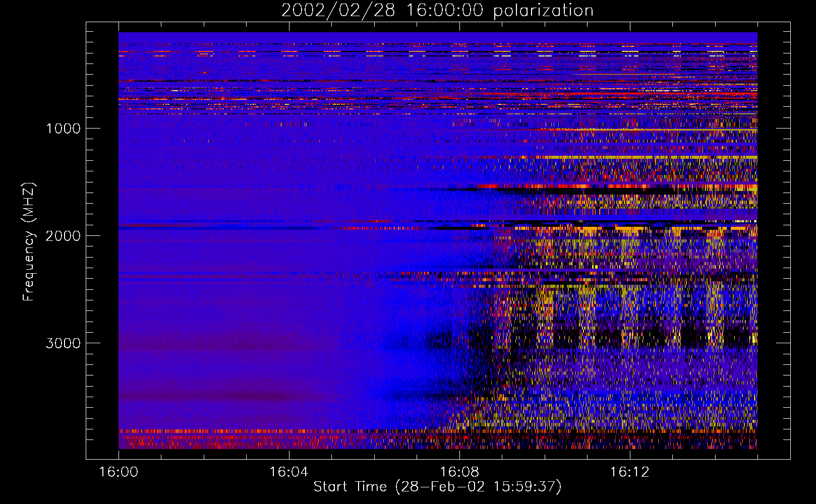Viewport: 816px width, 504px height.
Task: Click the 16:08 time tick label
Action: coord(459,472)
